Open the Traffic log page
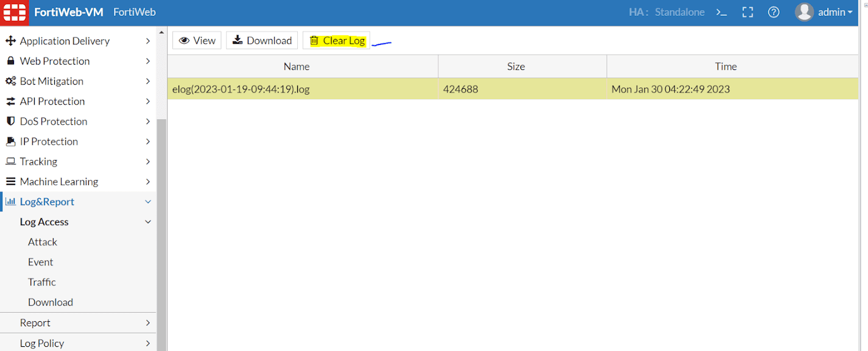The width and height of the screenshot is (868, 351). coord(42,282)
